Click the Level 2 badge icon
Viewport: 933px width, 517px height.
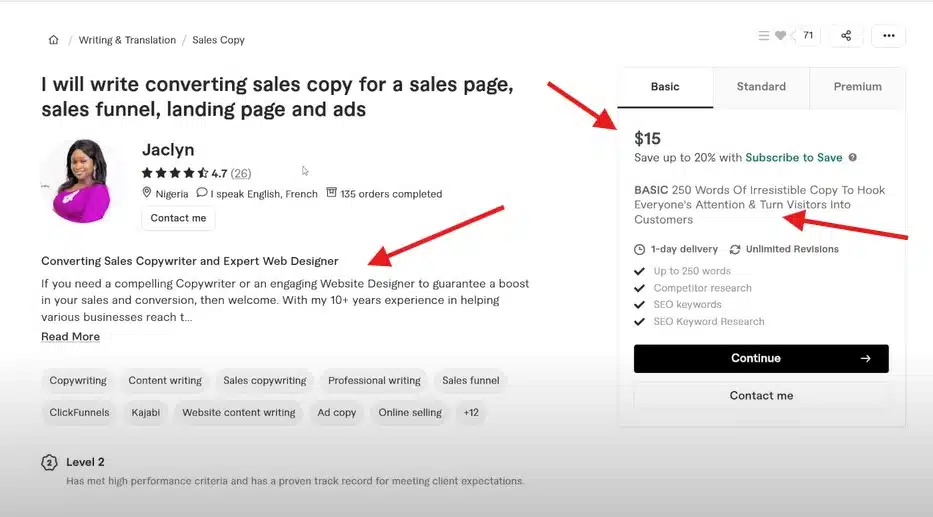tap(49, 463)
